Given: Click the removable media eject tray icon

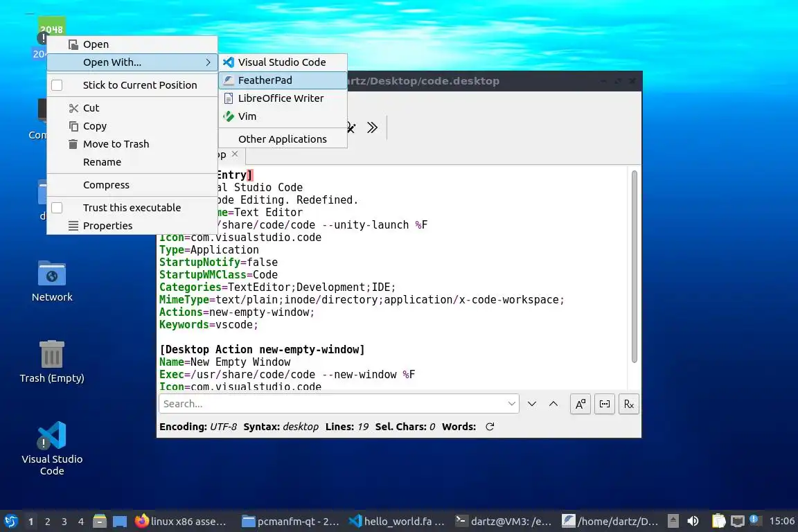Looking at the screenshot, I should pyautogui.click(x=673, y=521).
